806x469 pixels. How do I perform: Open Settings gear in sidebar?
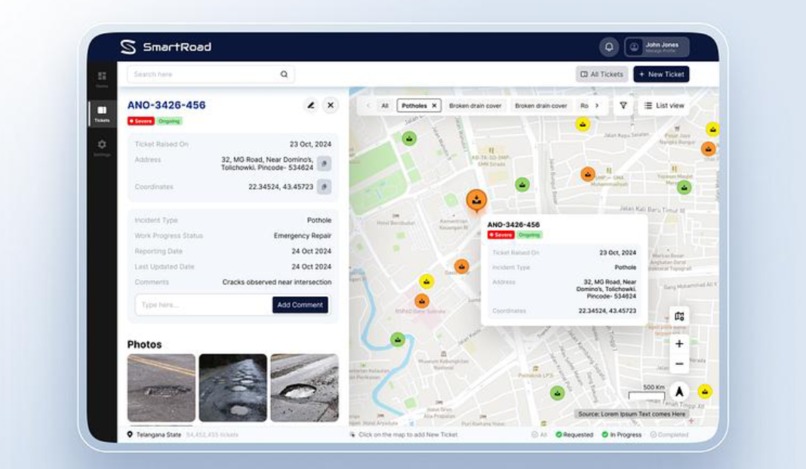[102, 147]
